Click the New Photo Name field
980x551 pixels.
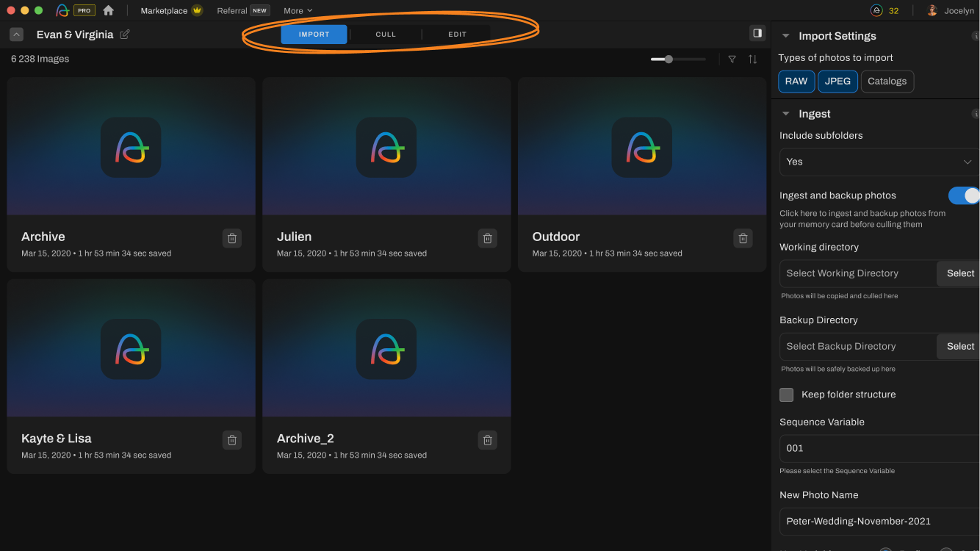(879, 521)
